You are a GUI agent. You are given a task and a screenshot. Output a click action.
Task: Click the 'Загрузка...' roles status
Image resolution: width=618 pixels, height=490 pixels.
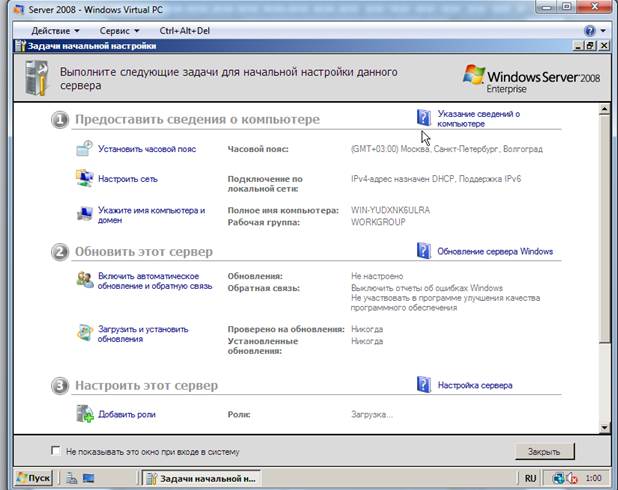click(372, 414)
